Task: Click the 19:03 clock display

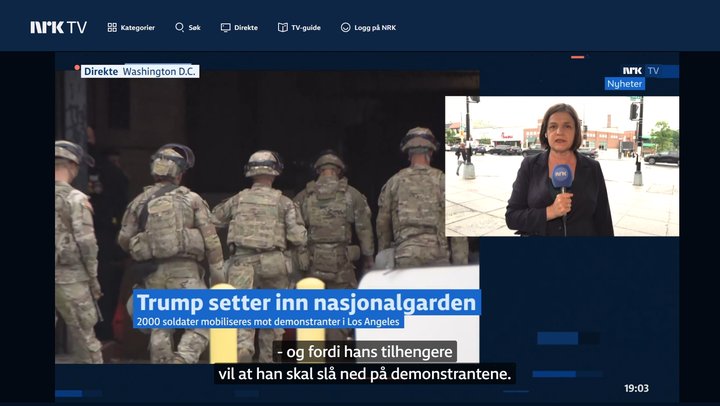Action: coord(636,389)
